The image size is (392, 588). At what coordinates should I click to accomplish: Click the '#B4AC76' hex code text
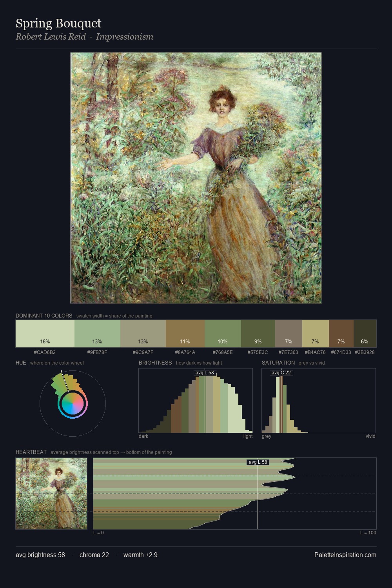pos(315,352)
